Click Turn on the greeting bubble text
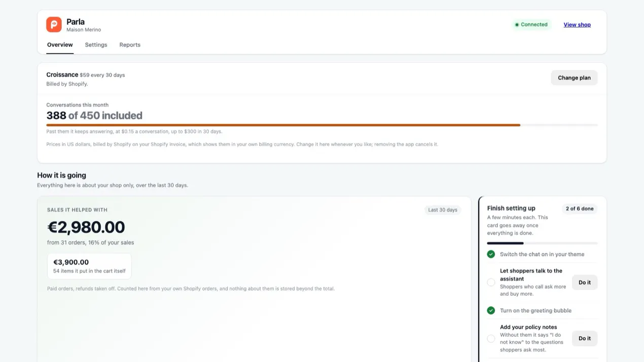This screenshot has width=644, height=362. pos(535,310)
